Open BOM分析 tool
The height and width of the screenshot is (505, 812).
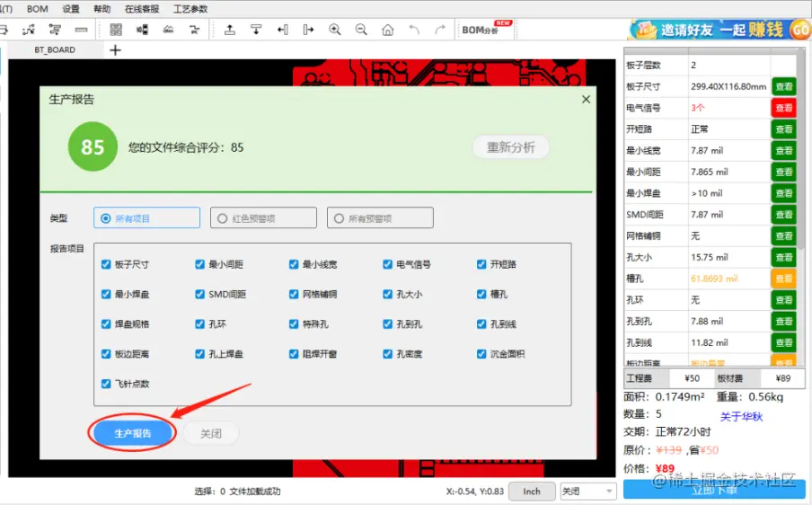tap(486, 30)
